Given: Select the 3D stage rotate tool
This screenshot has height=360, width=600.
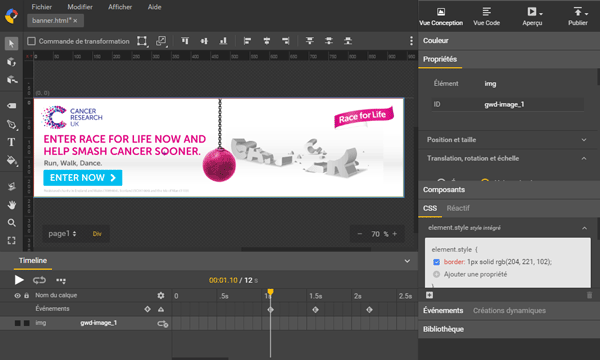Looking at the screenshot, I should click(x=12, y=80).
